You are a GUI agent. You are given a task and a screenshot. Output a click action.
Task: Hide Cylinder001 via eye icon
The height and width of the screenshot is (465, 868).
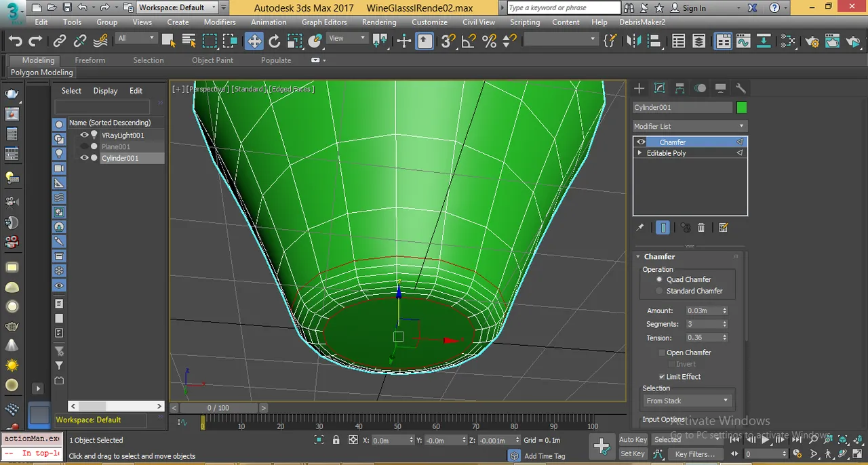point(85,158)
